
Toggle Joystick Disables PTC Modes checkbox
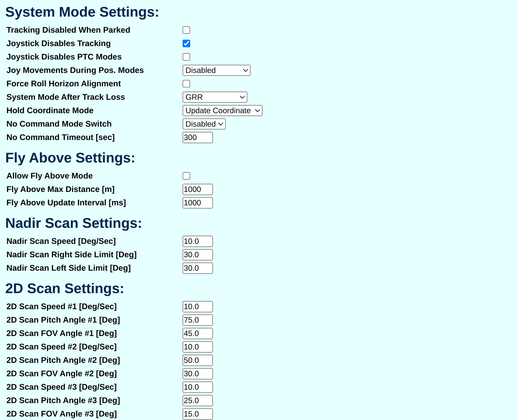(x=186, y=57)
